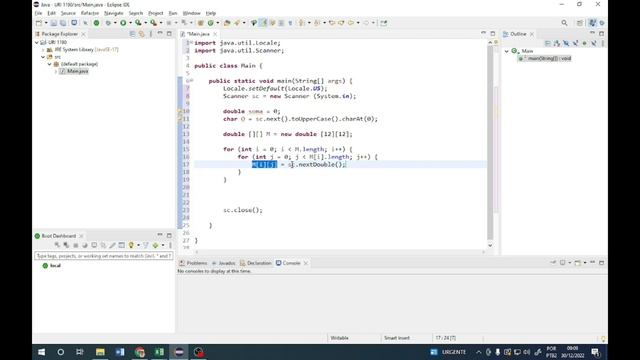Close the Main.java editor tab

point(215,34)
